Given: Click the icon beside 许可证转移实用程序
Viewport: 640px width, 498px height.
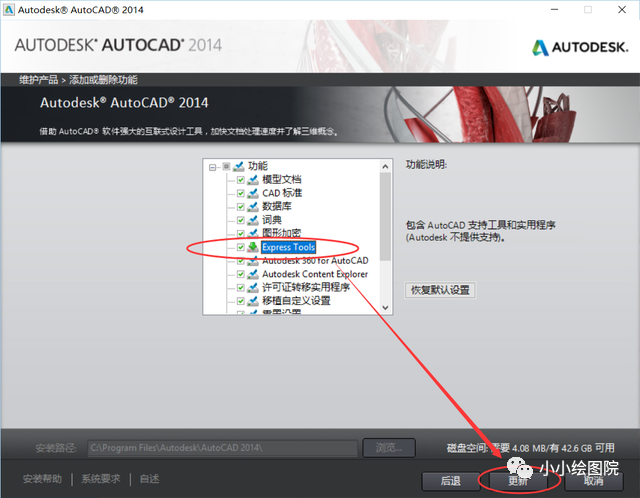Looking at the screenshot, I should (253, 287).
